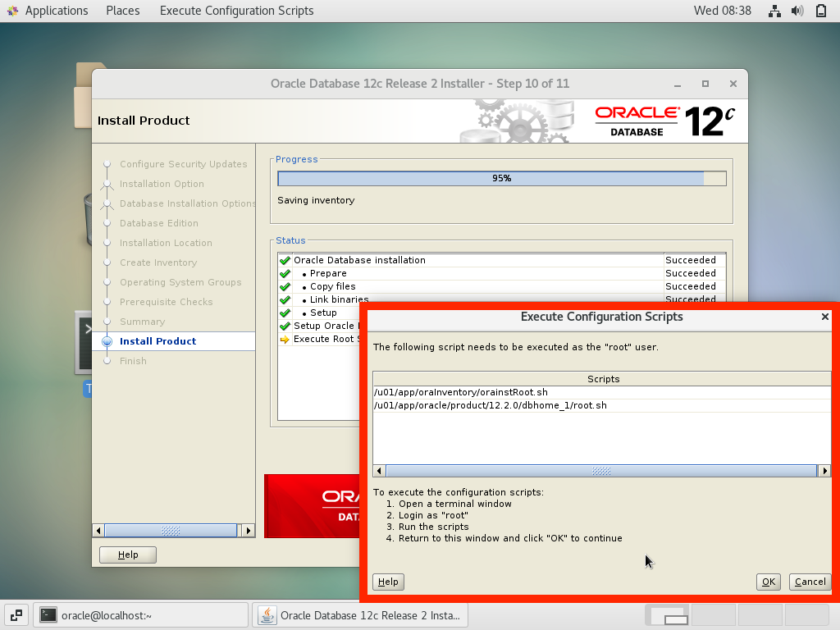The height and width of the screenshot is (630, 840).
Task: Open Execute Configuration Scripts app menu
Action: pyautogui.click(x=237, y=11)
